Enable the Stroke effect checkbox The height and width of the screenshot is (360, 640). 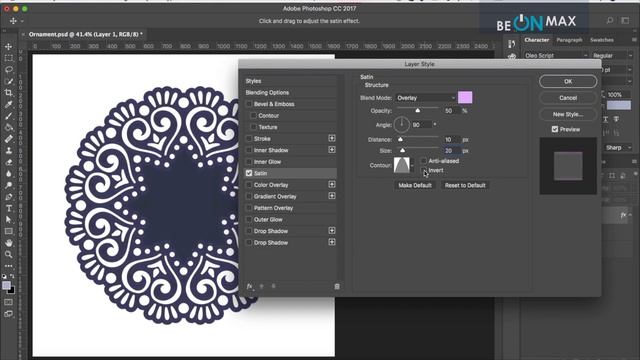(249, 139)
